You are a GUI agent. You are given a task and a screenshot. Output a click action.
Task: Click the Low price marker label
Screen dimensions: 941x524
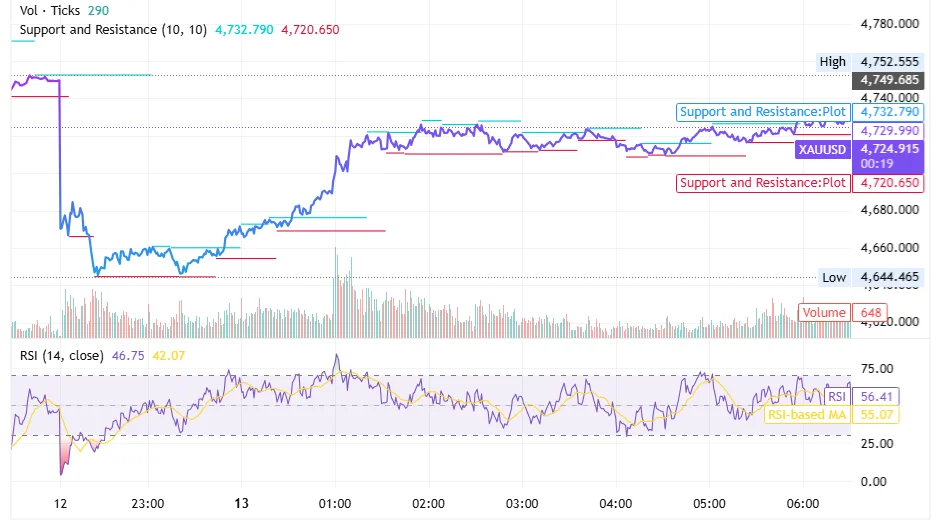[834, 277]
